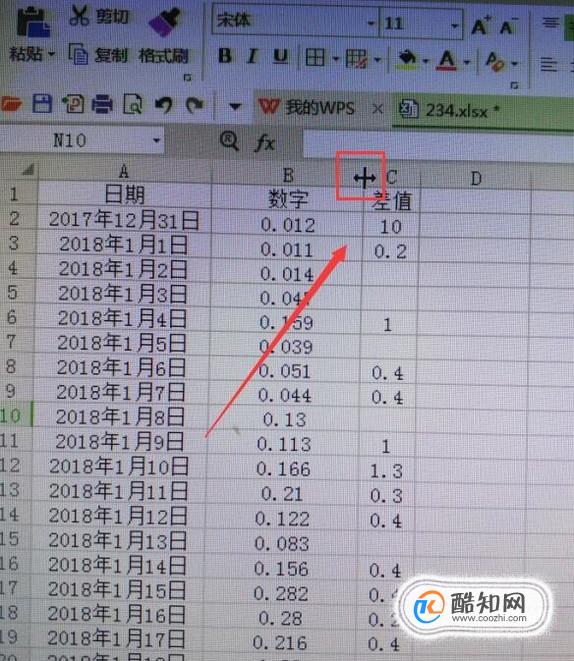Click the Redo arrow icon
Screen dimensions: 574x661
click(194, 105)
